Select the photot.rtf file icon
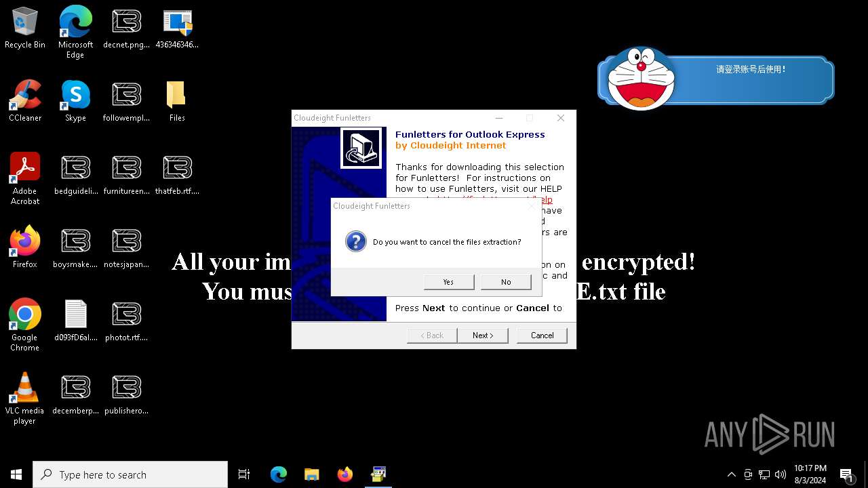The width and height of the screenshot is (868, 488). (126, 321)
